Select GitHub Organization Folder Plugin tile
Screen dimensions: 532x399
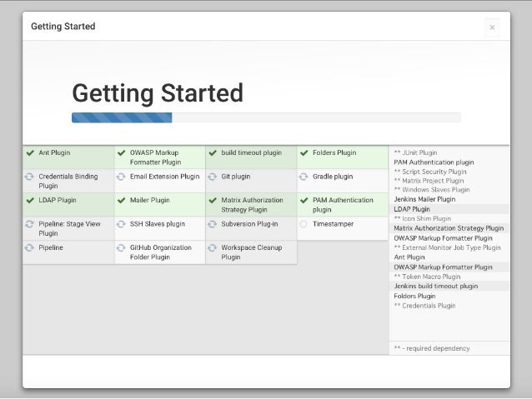click(160, 252)
